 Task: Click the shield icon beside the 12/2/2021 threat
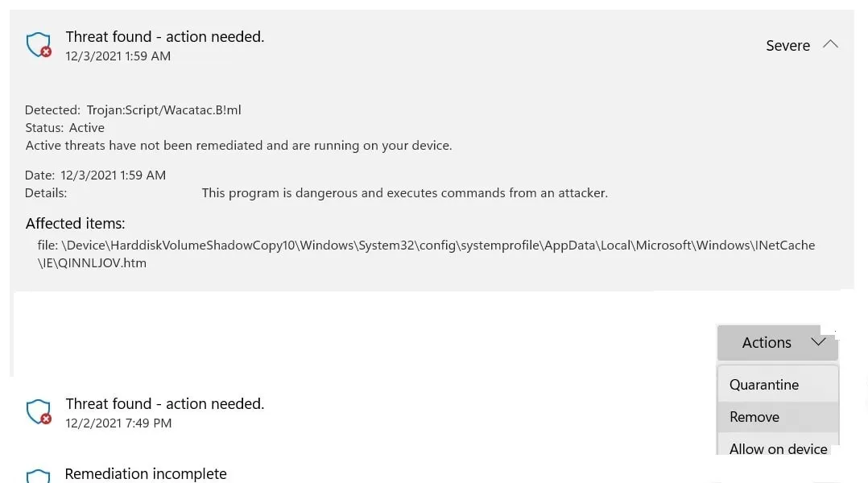click(39, 411)
